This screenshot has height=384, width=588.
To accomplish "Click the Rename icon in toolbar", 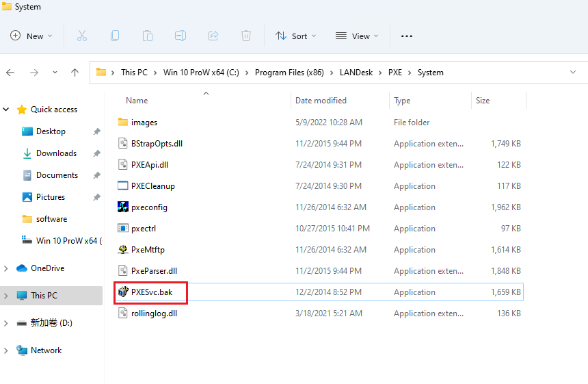I will click(x=181, y=36).
